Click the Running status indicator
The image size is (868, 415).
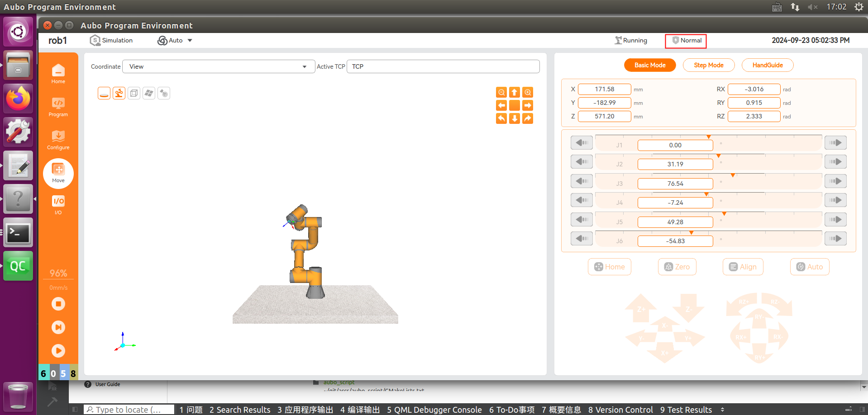[x=631, y=40]
